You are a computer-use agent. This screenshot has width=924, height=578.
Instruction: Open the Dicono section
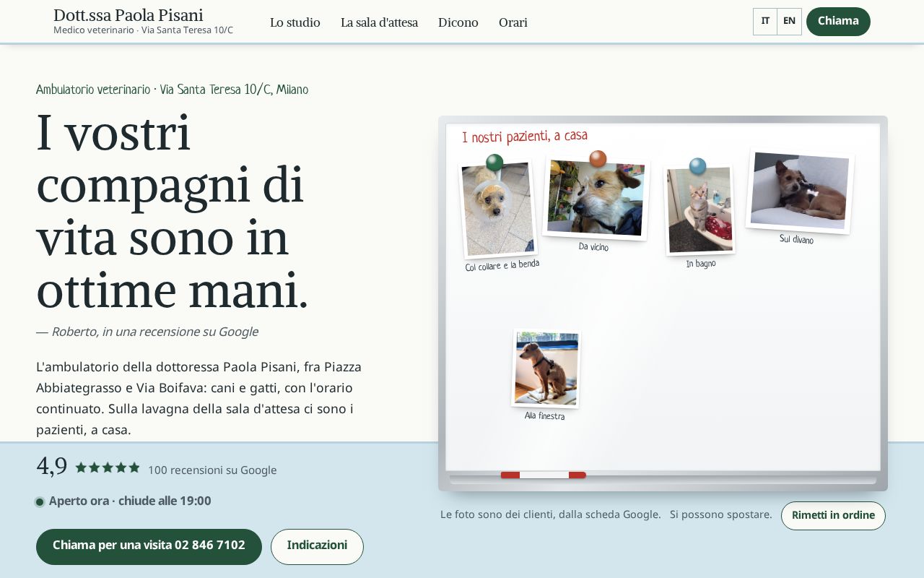coord(458,22)
